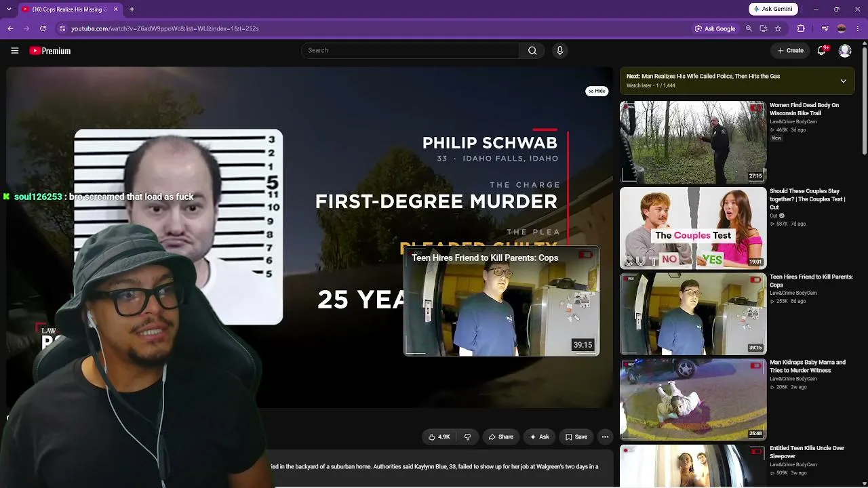Click the 587K 7d ago view count
Viewport: 868px width, 488px height.
pyautogui.click(x=788, y=224)
